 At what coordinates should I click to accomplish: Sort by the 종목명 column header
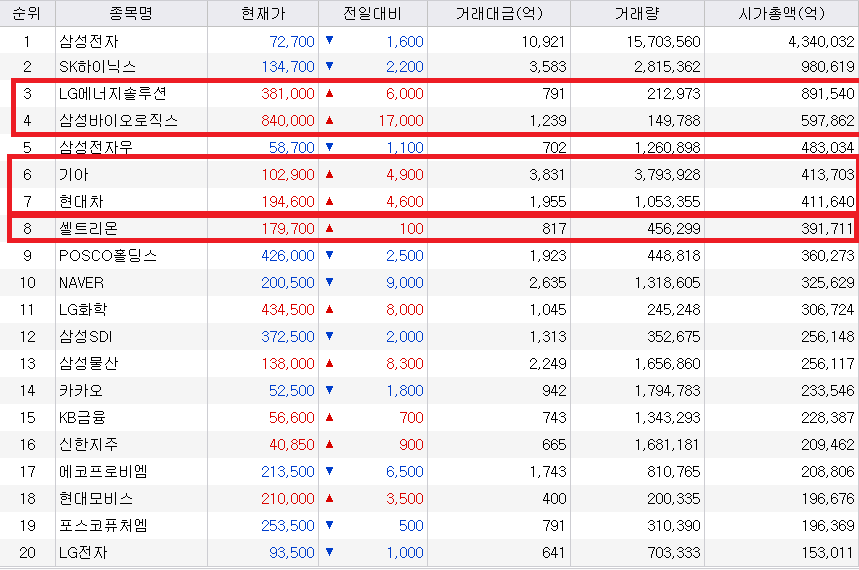pos(131,13)
